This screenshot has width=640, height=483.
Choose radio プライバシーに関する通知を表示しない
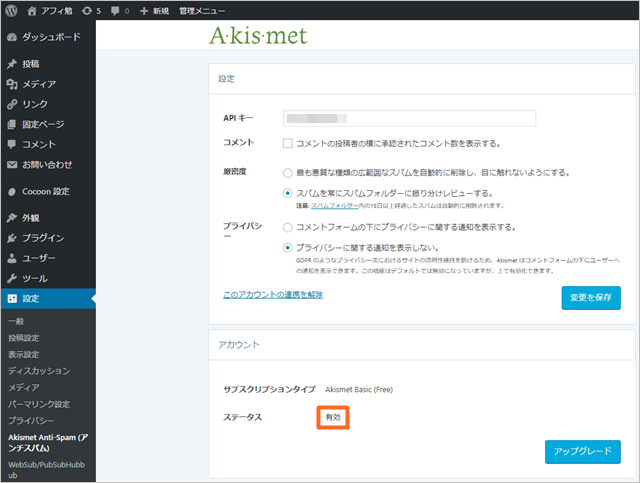click(288, 247)
